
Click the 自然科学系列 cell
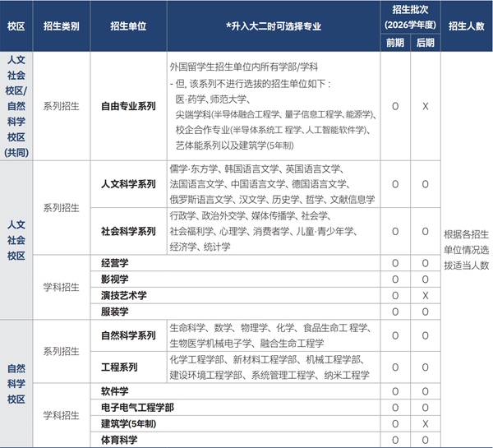128,335
